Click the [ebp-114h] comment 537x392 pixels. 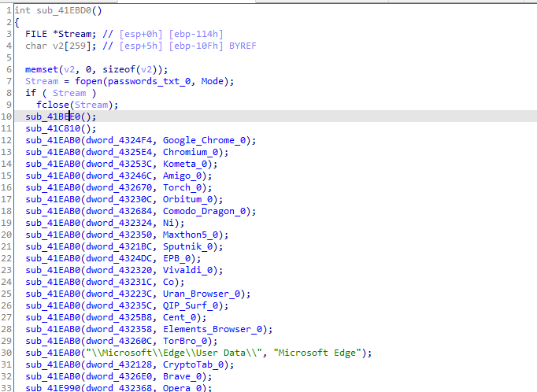196,34
